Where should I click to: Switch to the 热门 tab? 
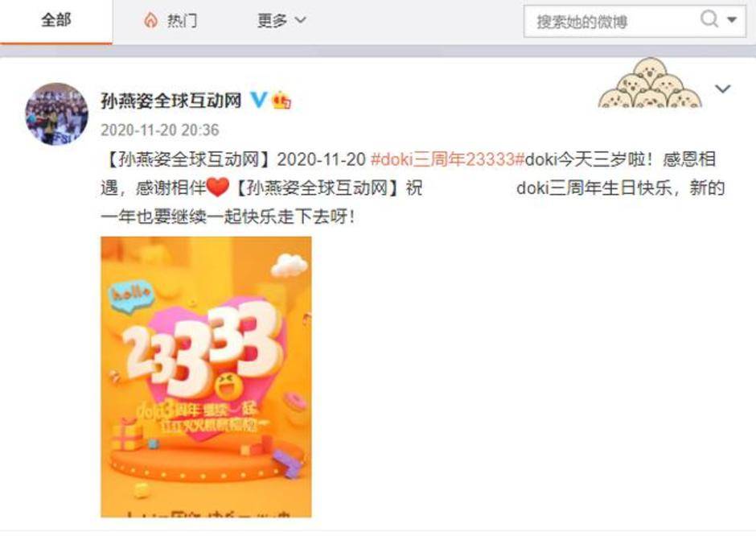click(171, 21)
